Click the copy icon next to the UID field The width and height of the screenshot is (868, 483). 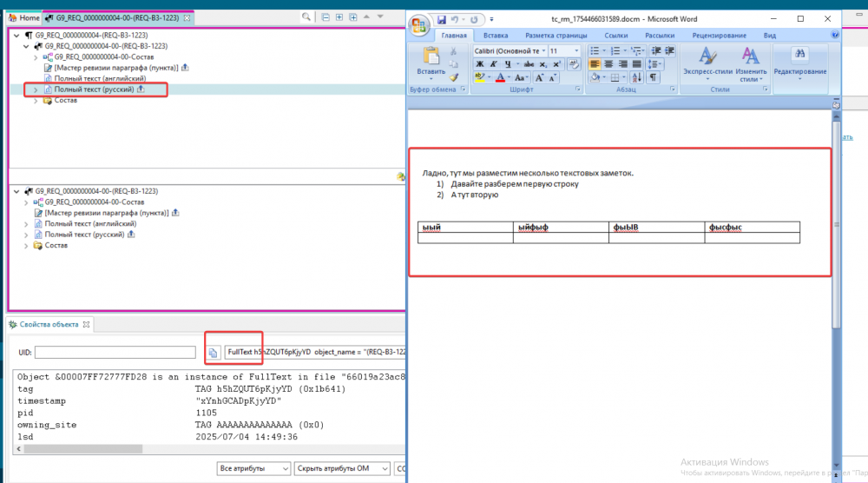214,353
